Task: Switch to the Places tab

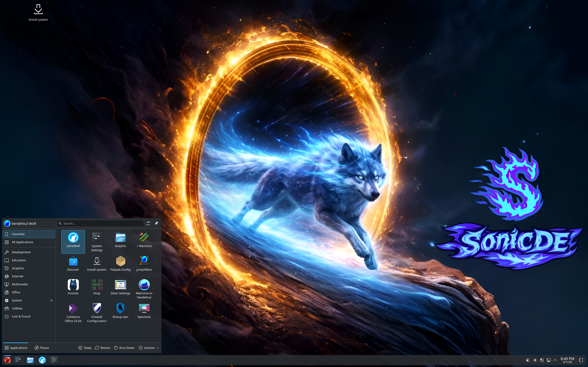Action: tap(42, 348)
